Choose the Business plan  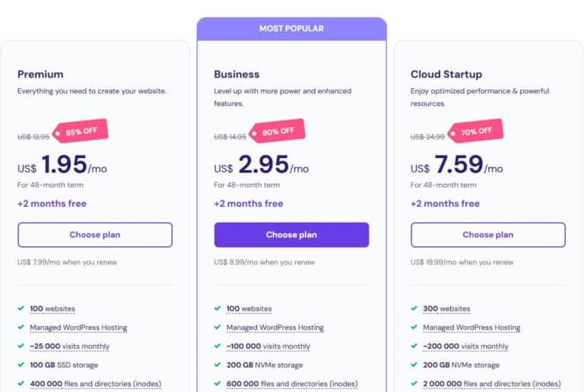coord(291,235)
